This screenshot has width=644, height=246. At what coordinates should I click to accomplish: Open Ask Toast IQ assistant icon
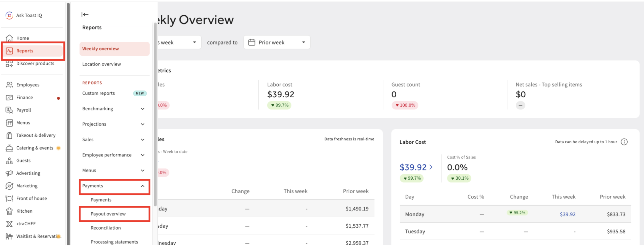9,15
